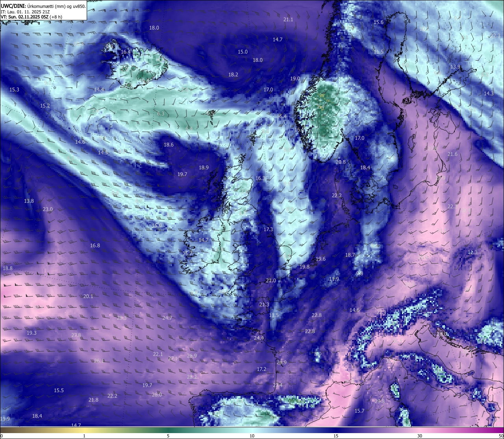
Task: Select the 30 tick on color scale
Action: [420, 436]
